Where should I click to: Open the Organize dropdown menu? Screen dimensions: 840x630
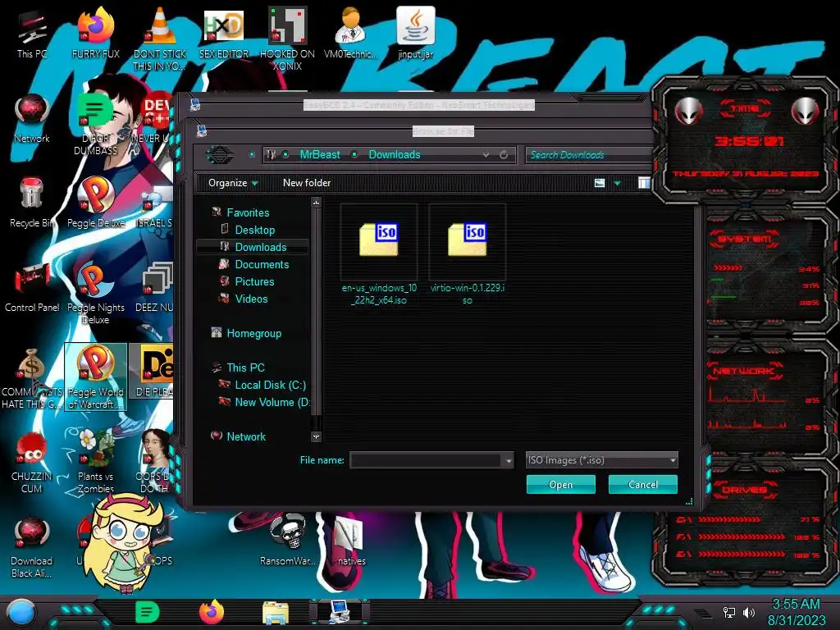click(233, 183)
